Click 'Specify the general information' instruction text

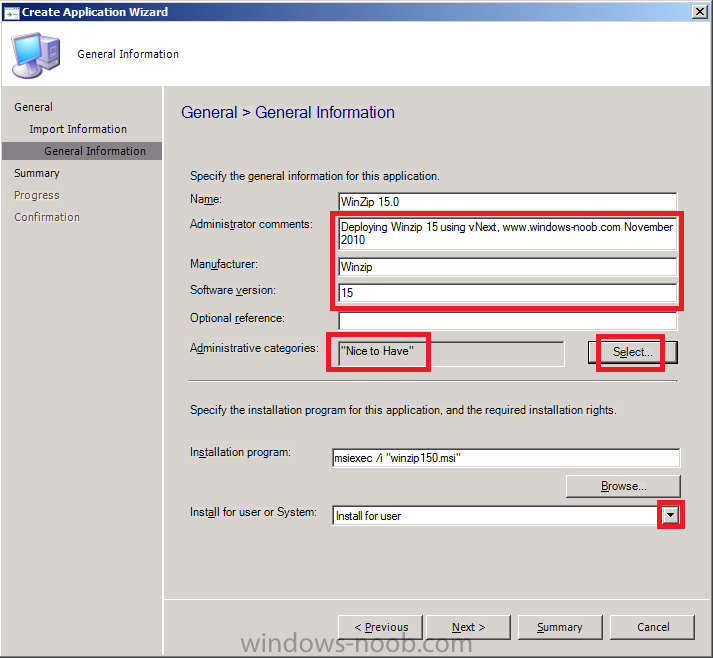[315, 176]
